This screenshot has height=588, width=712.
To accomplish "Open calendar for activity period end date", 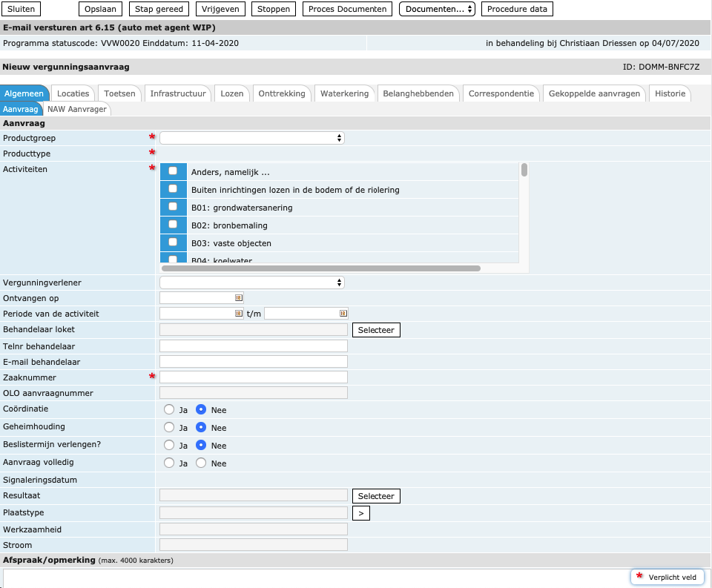I will point(343,314).
